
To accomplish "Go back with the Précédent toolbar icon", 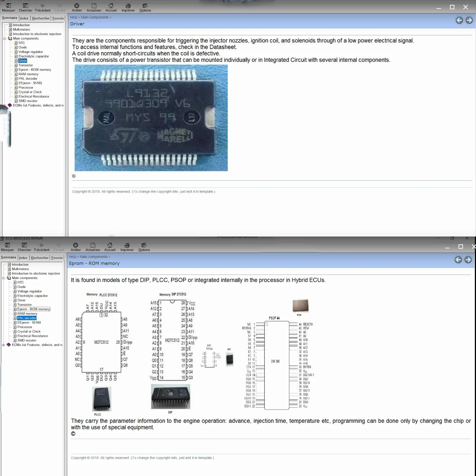I will tap(42, 7).
